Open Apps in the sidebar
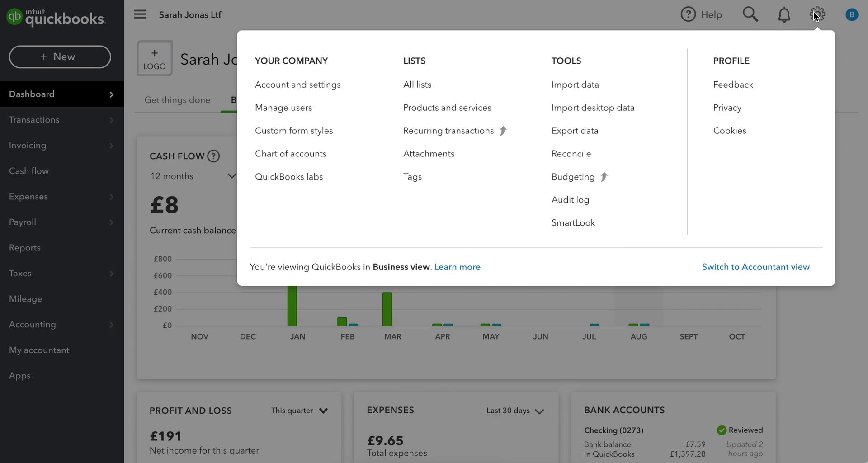Image resolution: width=868 pixels, height=463 pixels. coord(20,376)
